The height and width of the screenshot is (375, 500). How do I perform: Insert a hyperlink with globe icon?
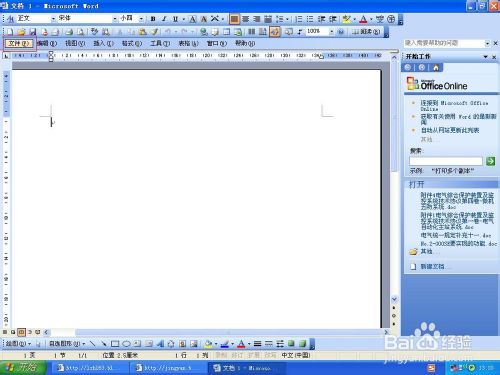pyautogui.click(x=204, y=32)
